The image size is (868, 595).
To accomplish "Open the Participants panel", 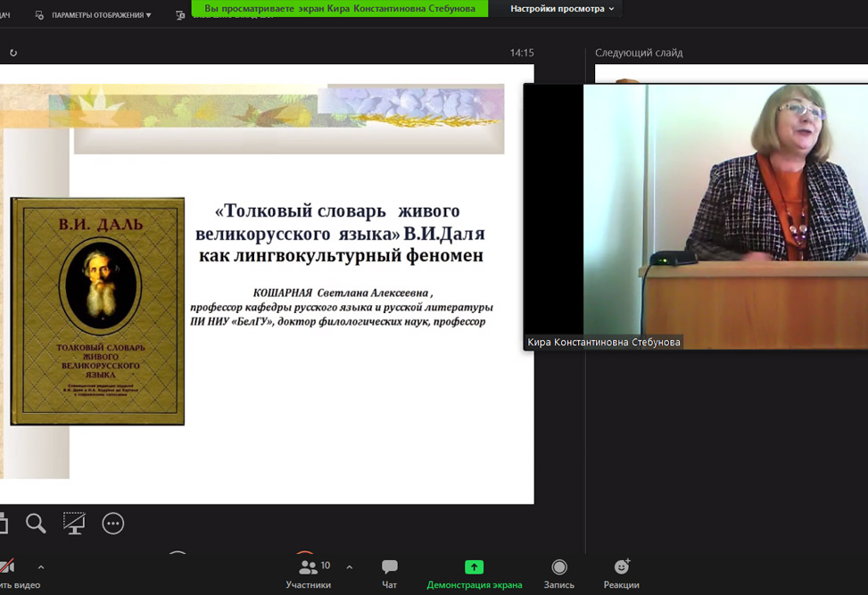I will tap(309, 573).
